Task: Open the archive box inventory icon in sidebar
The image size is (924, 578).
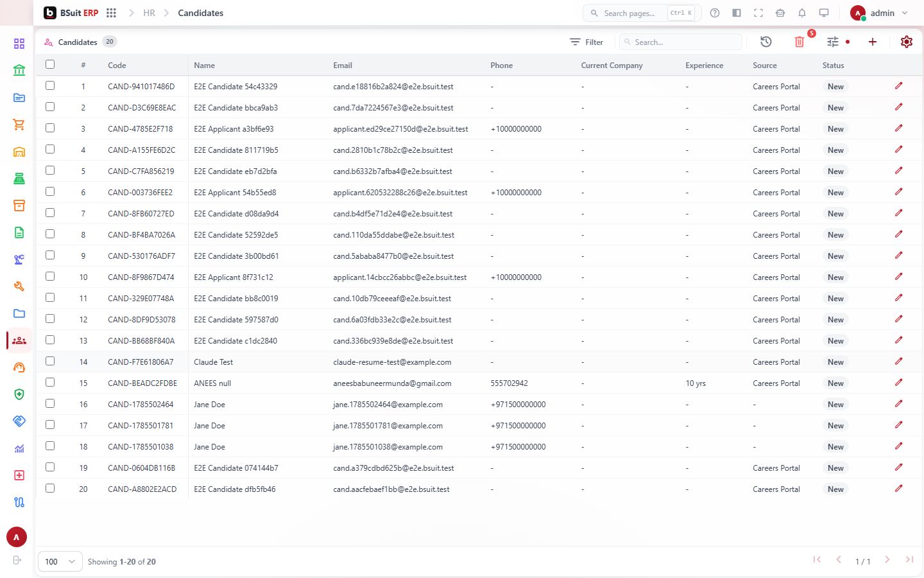Action: click(19, 206)
